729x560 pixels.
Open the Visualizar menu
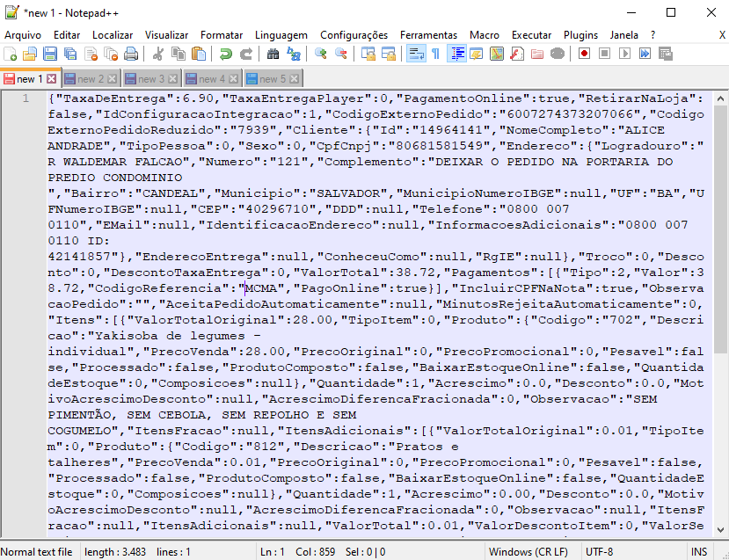coord(166,35)
